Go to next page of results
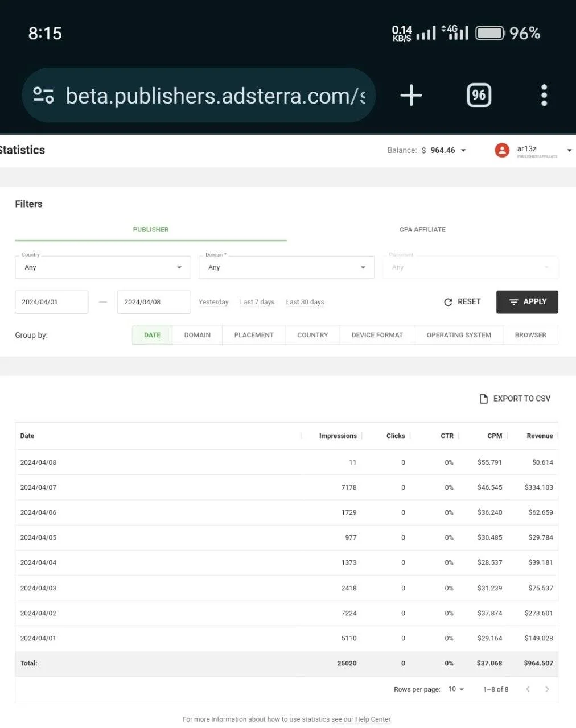The height and width of the screenshot is (728, 576). [547, 689]
